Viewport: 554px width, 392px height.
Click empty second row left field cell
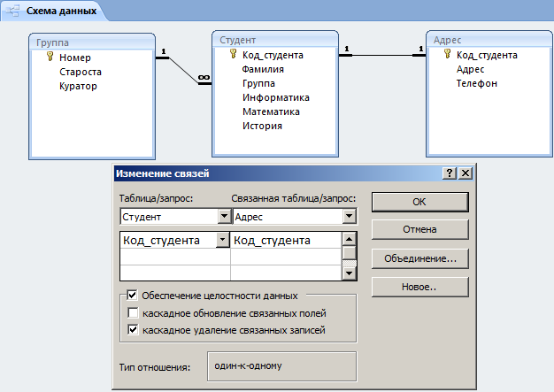tap(175, 257)
